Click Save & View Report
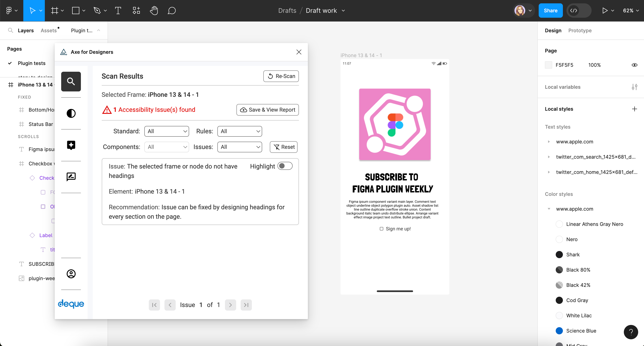Image resolution: width=644 pixels, height=346 pixels. point(268,110)
